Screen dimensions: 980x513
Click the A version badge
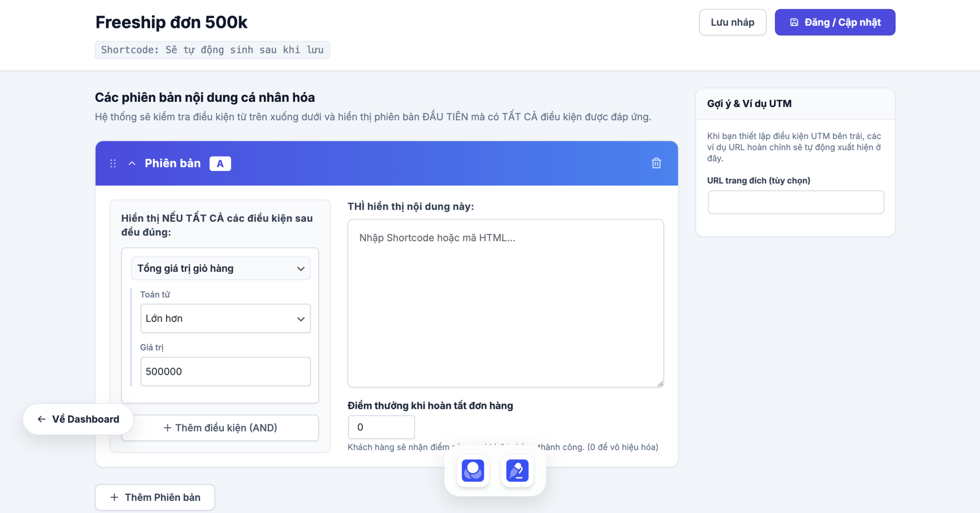[220, 163]
